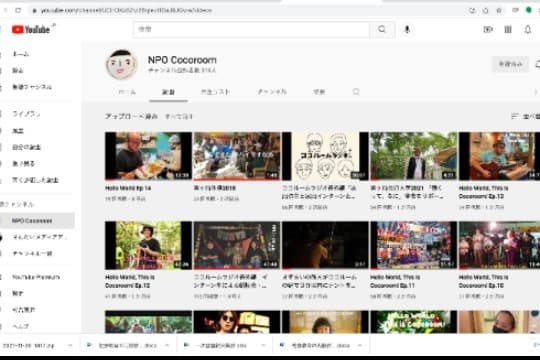Click the search magnifier button
Image resolution: width=540 pixels, height=360 pixels.
point(382,29)
